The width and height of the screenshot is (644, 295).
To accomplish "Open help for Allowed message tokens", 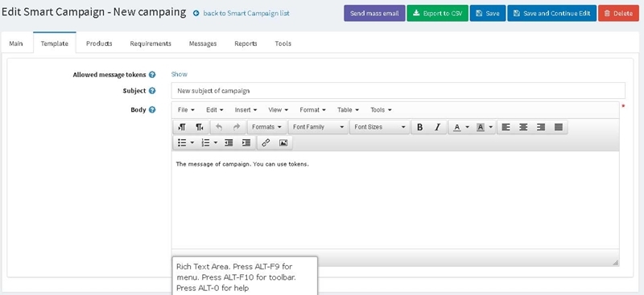I will coord(152,75).
